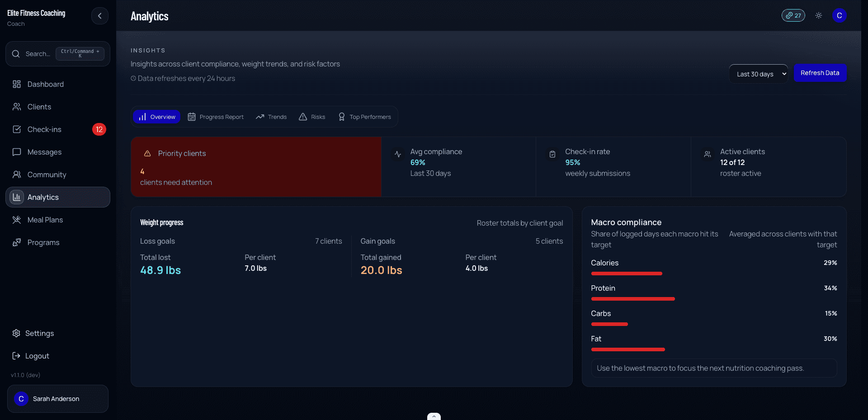This screenshot has width=868, height=420.
Task: Collapse the sidebar with the chevron button
Action: tap(99, 16)
